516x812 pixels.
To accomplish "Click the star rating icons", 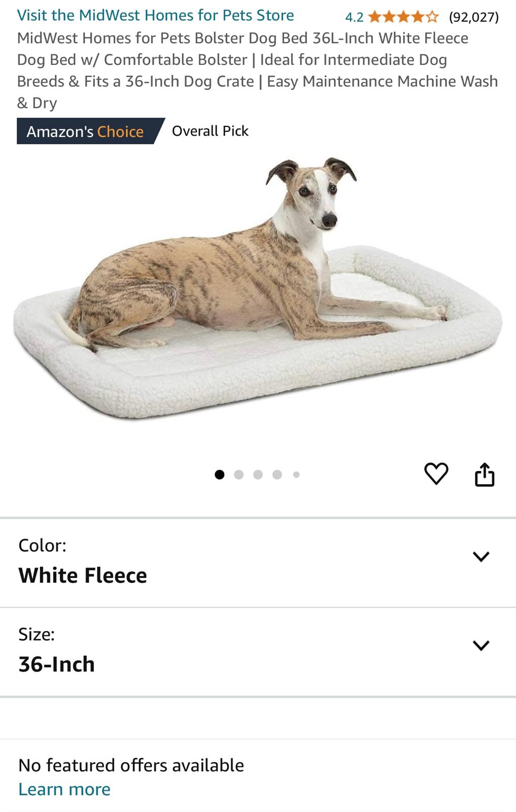I will pyautogui.click(x=403, y=17).
